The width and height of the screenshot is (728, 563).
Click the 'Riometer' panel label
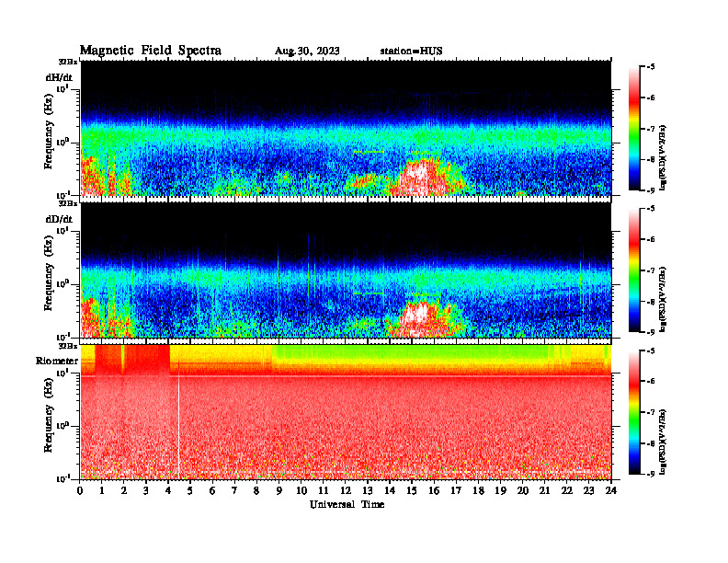tap(57, 361)
